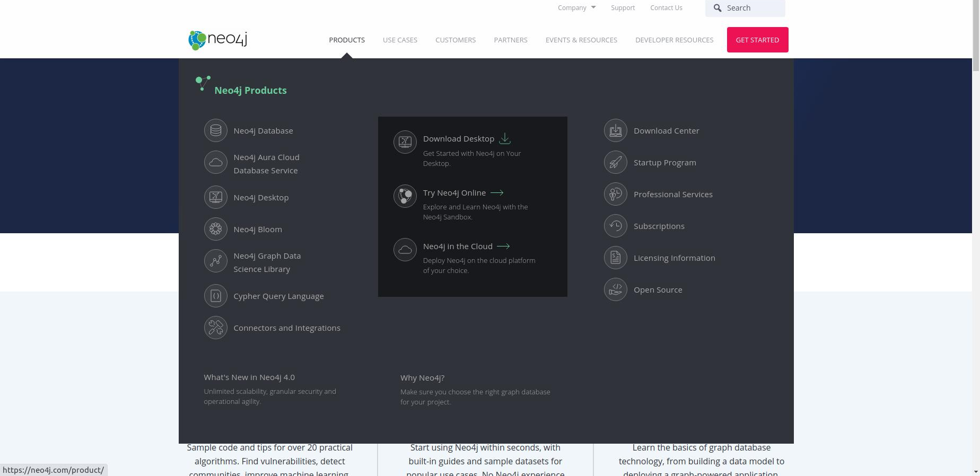Open What's New in Neo4j 4.0

click(249, 377)
